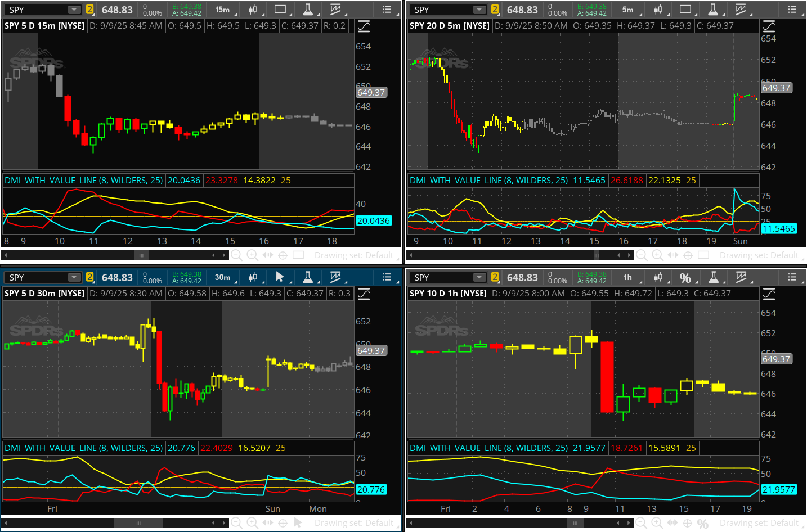
Task: Click crosshair icon under 5m chart
Action: click(688, 255)
